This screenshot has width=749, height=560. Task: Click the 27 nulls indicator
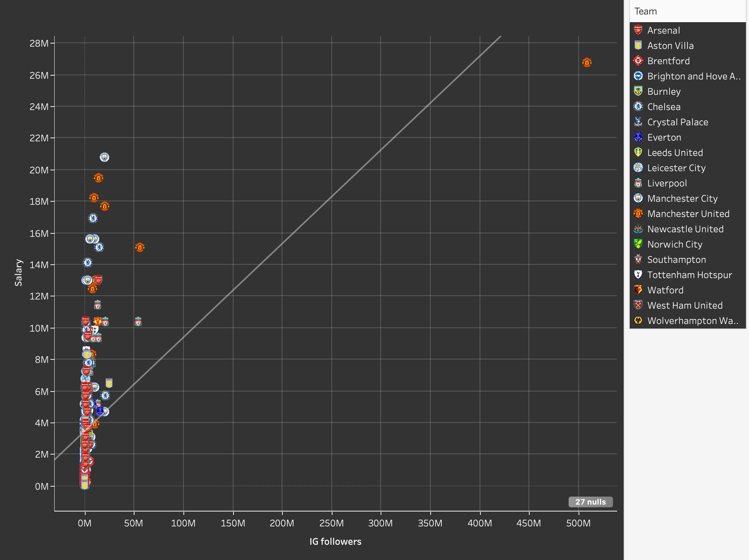[590, 502]
